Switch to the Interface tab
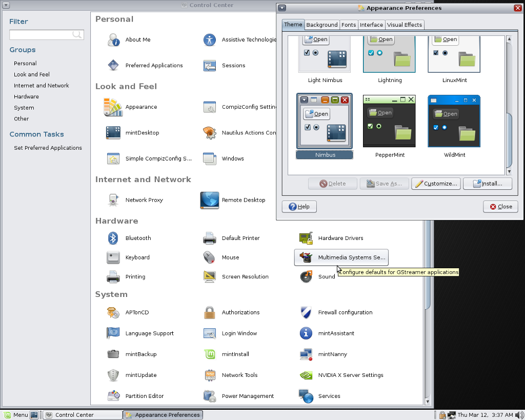This screenshot has height=420, width=525. [371, 25]
